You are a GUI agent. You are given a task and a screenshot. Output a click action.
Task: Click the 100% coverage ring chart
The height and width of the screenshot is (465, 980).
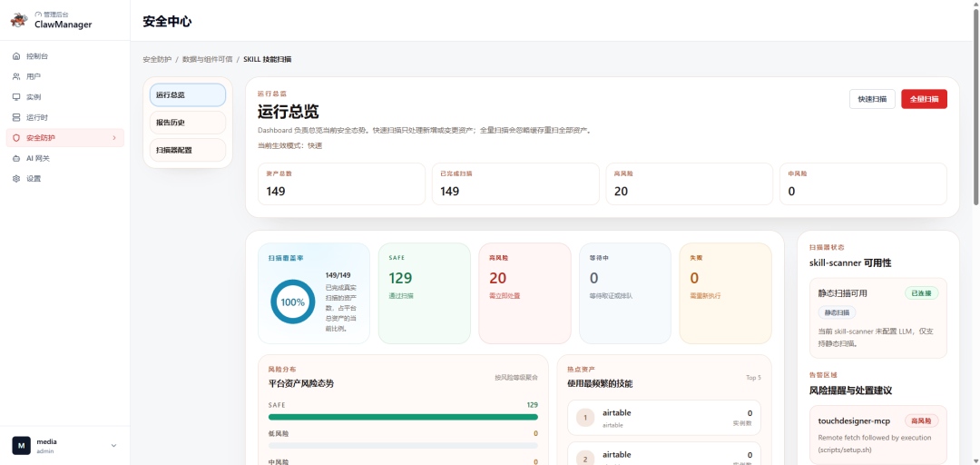(292, 302)
